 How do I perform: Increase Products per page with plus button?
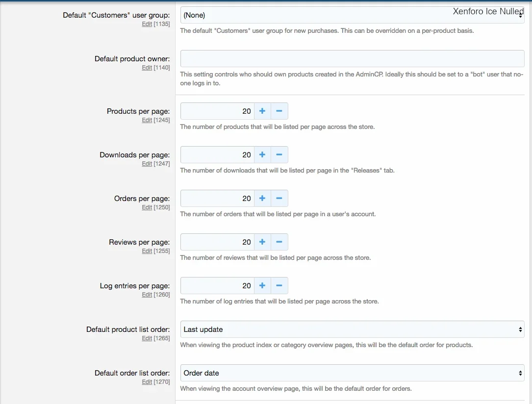click(x=262, y=111)
